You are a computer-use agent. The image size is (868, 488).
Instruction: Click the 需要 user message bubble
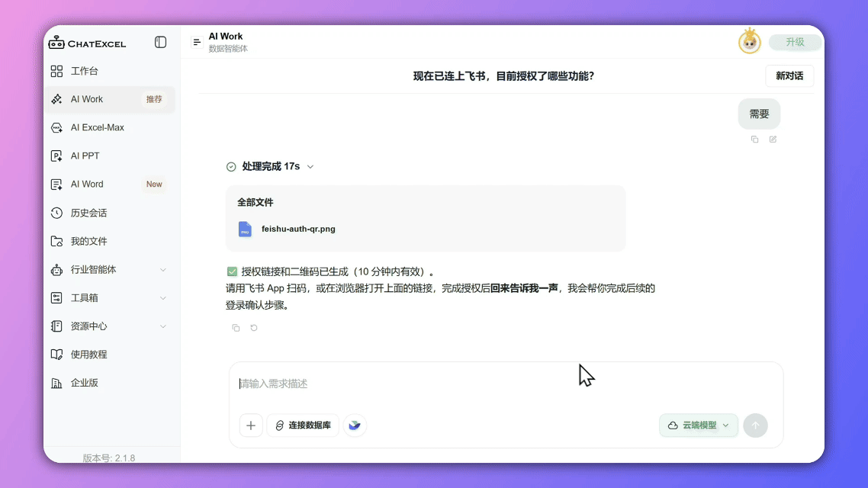point(759,114)
